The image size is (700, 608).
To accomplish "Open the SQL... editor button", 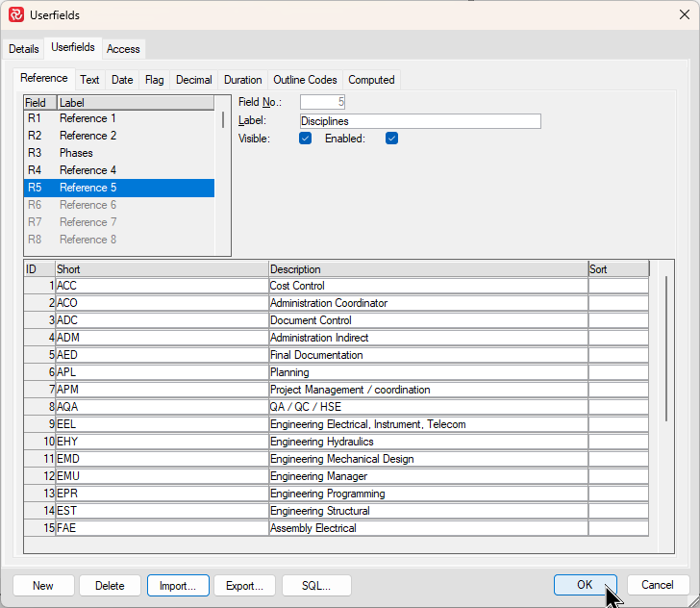I will (x=316, y=585).
